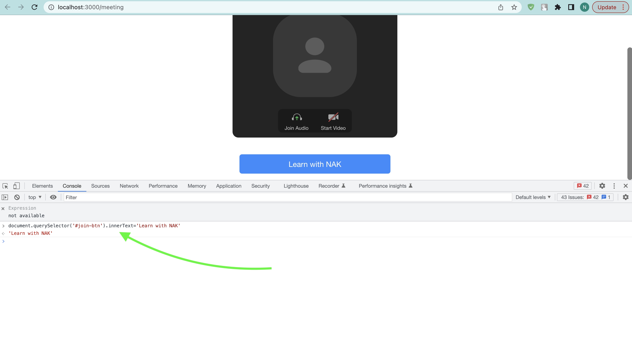632x364 pixels.
Task: Click the Learn with NAK button
Action: (x=315, y=164)
